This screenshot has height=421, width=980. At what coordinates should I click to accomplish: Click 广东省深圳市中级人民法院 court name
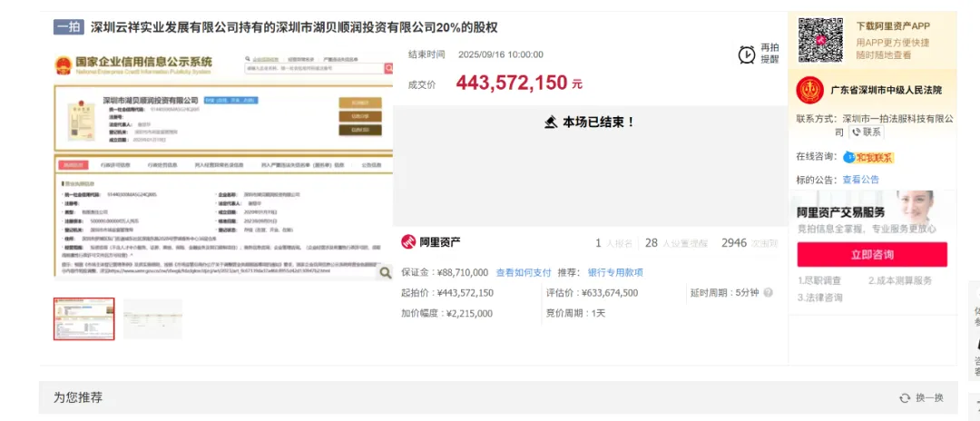pos(887,91)
